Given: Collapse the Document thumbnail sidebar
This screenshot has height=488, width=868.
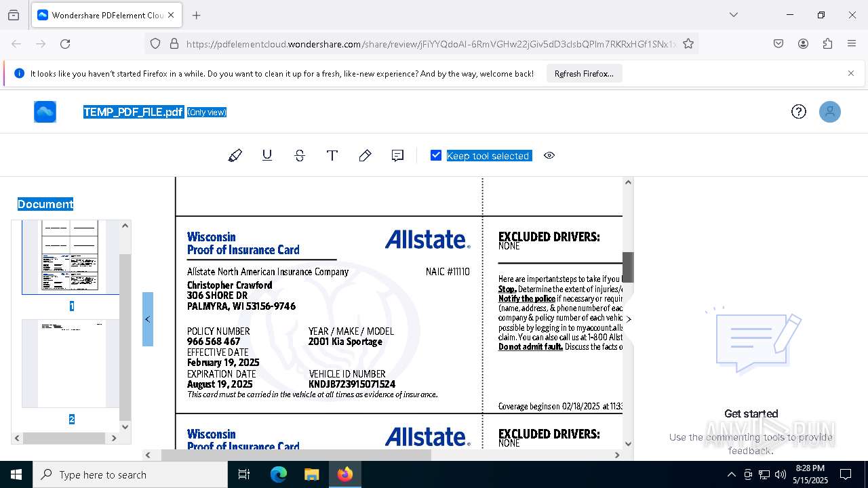Looking at the screenshot, I should 148,319.
